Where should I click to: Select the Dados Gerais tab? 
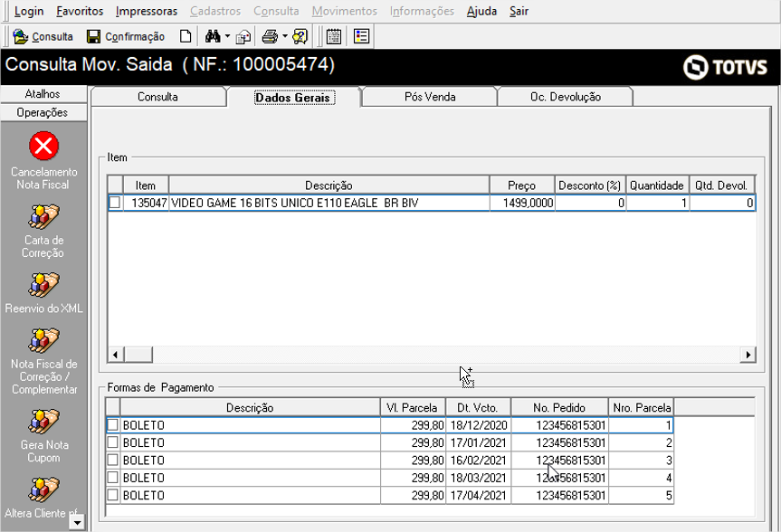293,97
